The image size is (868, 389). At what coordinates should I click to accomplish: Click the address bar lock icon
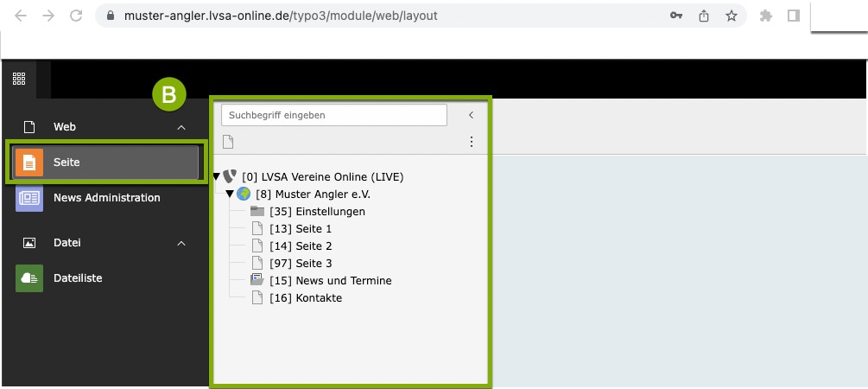[111, 16]
